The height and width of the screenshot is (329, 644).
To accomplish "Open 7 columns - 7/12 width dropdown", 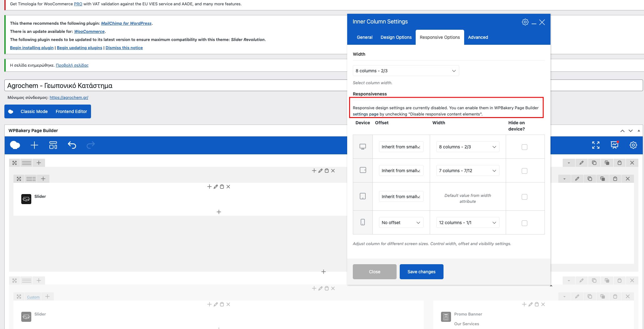I will (468, 171).
